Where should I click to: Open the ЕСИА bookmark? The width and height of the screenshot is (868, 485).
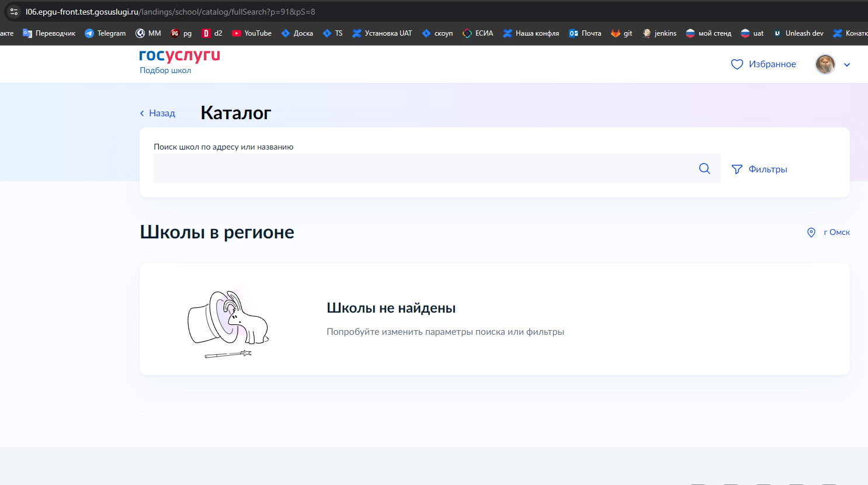coord(478,33)
